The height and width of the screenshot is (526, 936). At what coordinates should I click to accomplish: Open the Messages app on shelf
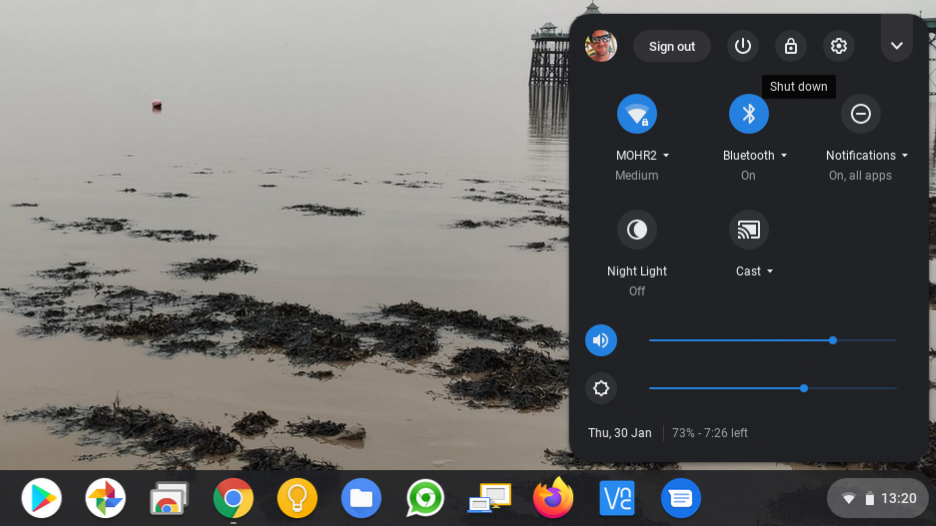click(x=681, y=498)
